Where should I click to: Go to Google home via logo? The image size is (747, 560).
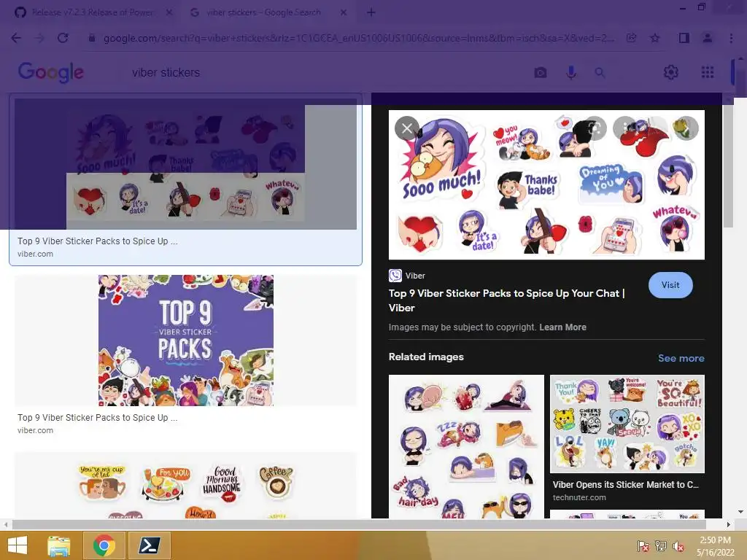tap(50, 72)
